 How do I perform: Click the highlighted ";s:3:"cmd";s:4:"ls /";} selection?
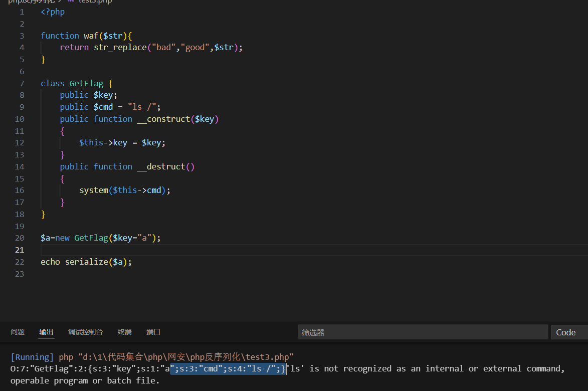pos(228,368)
